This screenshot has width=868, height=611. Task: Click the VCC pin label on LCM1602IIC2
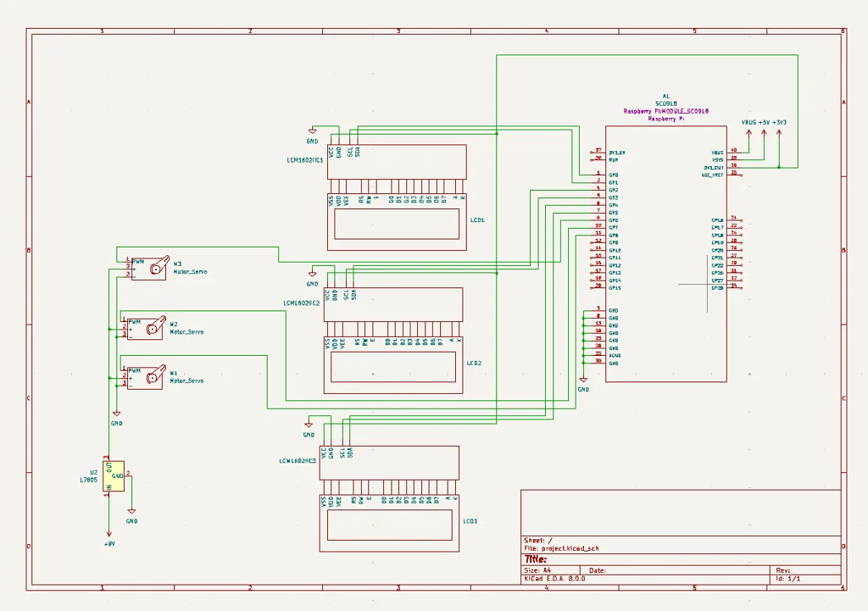point(327,294)
